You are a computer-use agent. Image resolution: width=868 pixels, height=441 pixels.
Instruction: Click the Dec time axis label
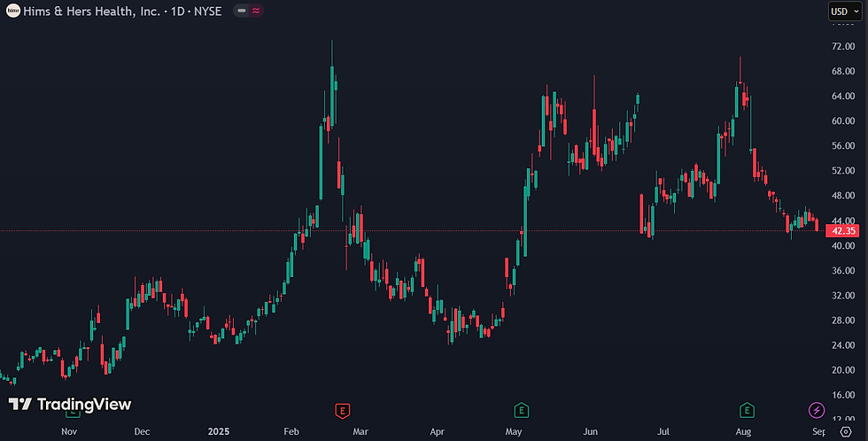point(142,431)
